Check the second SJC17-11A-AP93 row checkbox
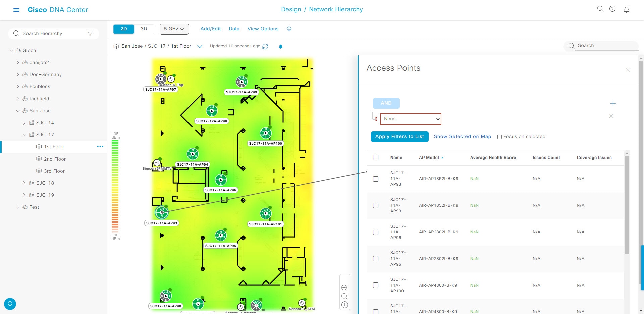This screenshot has width=644, height=314. click(376, 205)
